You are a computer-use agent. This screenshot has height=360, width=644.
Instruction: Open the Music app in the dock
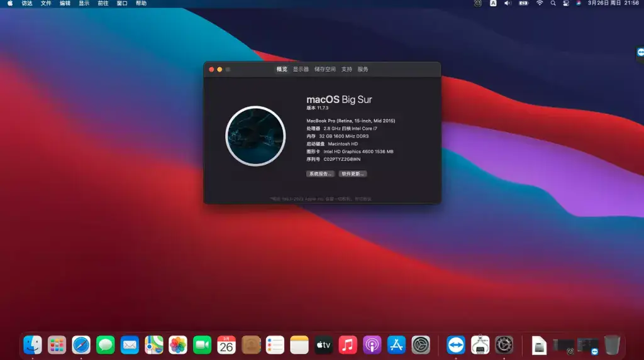pos(348,345)
